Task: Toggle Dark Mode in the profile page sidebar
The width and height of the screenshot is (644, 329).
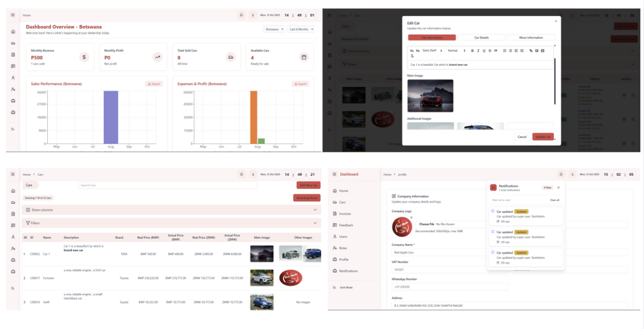Action: (344, 288)
